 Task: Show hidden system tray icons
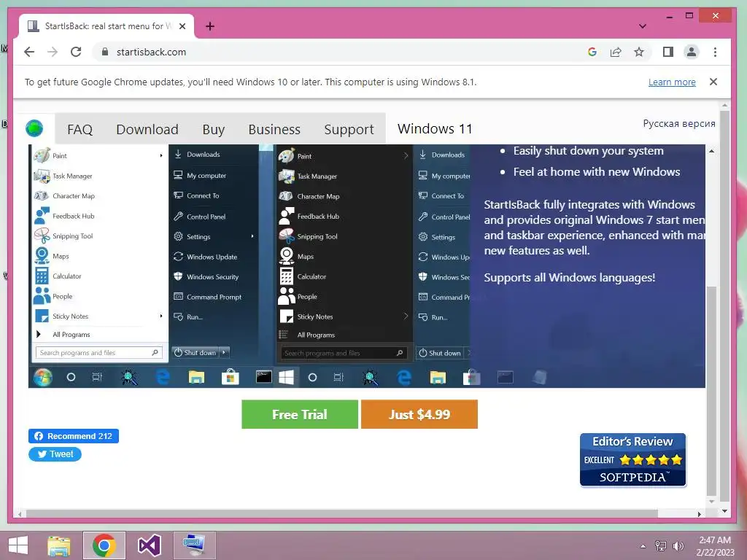[643, 545]
